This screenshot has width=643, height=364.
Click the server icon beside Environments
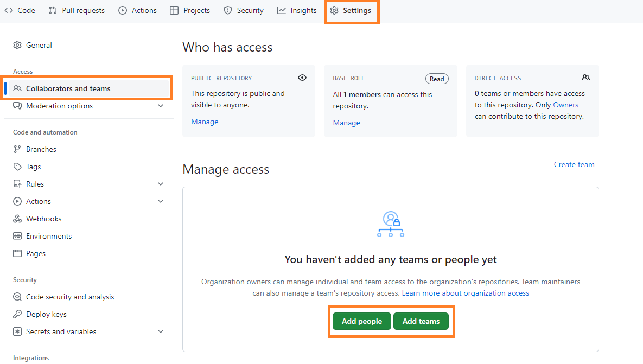17,236
